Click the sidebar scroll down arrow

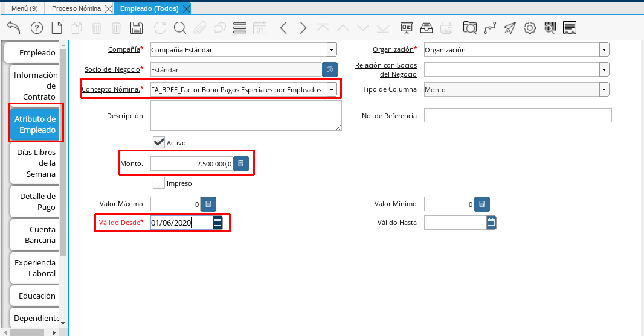pos(63,323)
